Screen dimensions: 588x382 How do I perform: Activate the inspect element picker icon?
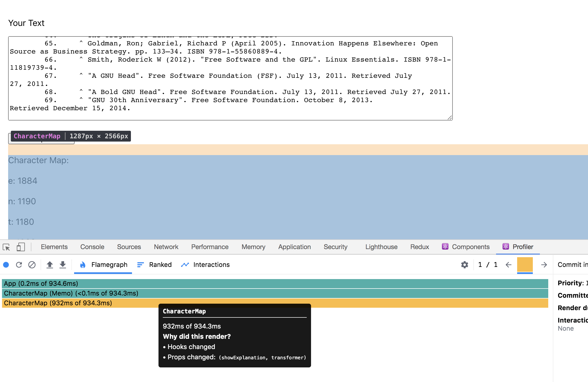coord(6,247)
